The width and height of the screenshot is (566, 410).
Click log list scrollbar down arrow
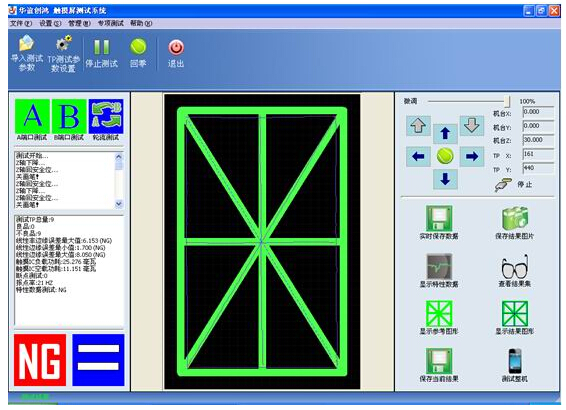pyautogui.click(x=119, y=204)
